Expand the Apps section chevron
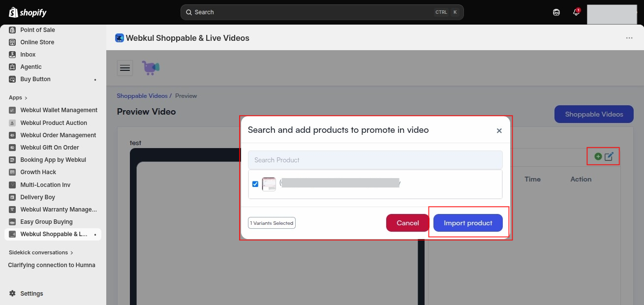 [26, 98]
